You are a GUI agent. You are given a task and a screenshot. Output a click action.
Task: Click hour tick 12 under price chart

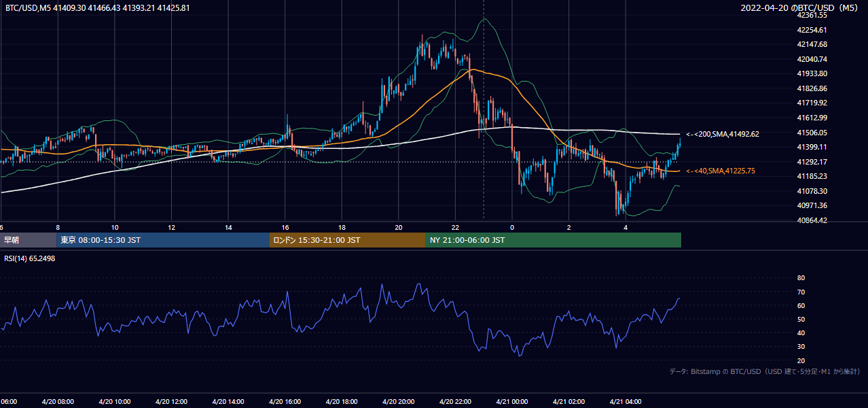(x=172, y=228)
